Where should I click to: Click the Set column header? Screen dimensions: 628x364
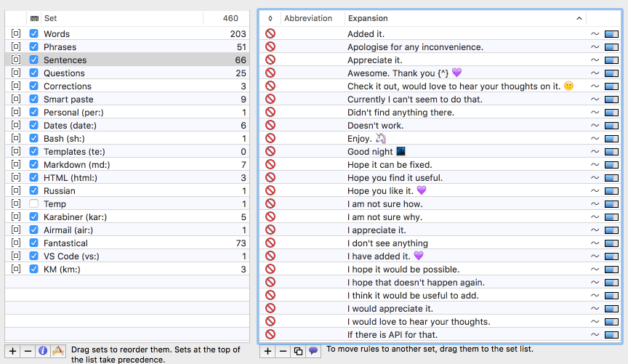(124, 18)
